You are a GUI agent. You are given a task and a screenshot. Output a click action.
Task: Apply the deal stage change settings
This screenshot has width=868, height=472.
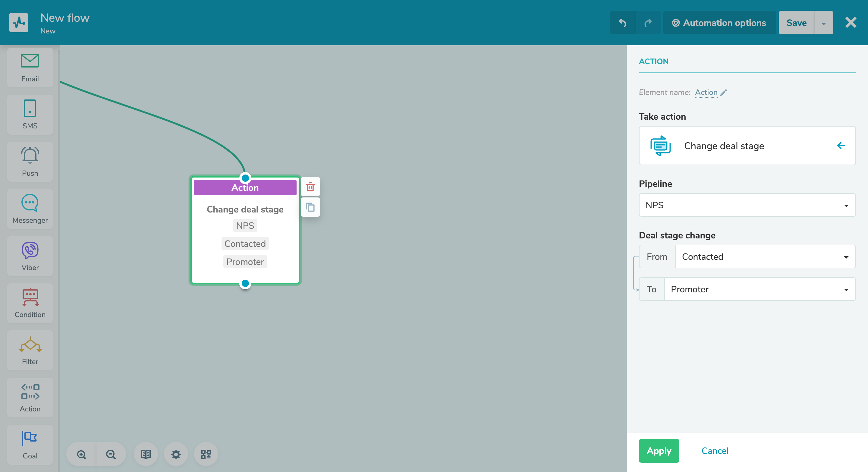point(659,451)
